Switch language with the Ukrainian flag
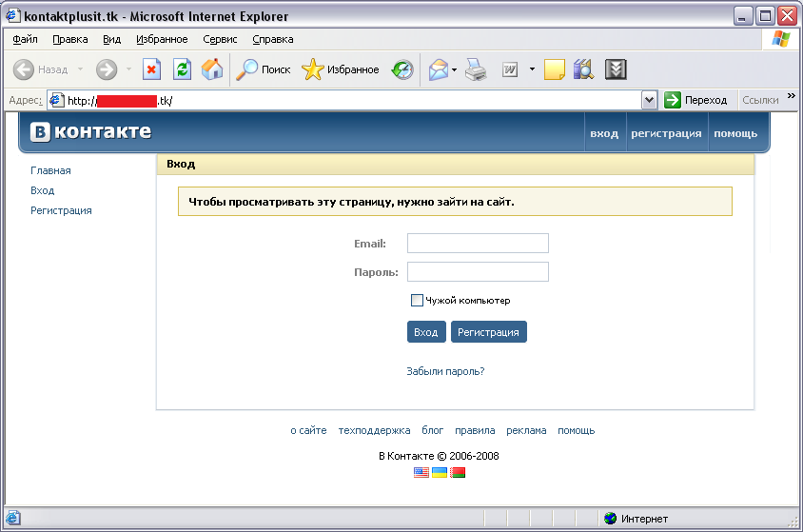 point(440,472)
